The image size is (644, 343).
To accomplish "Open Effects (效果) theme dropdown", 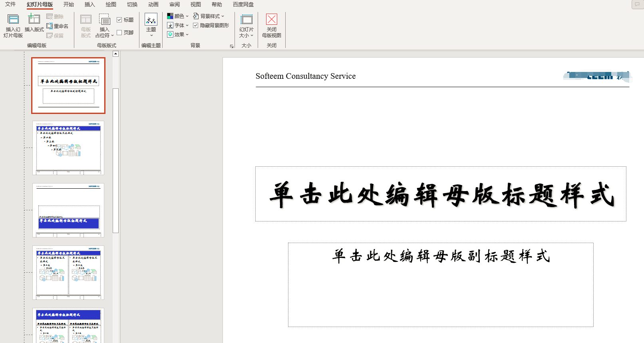I will point(178,34).
